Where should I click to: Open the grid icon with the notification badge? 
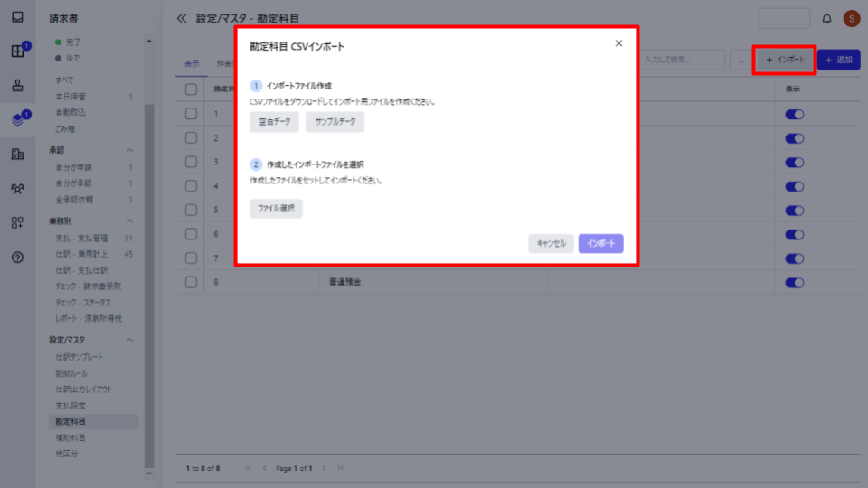point(18,51)
